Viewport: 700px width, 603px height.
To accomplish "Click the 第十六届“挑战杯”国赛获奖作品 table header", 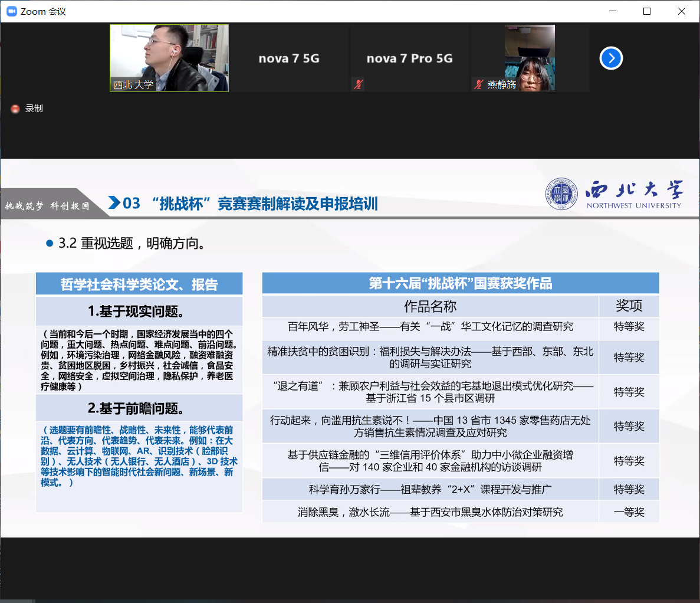I will 460,283.
